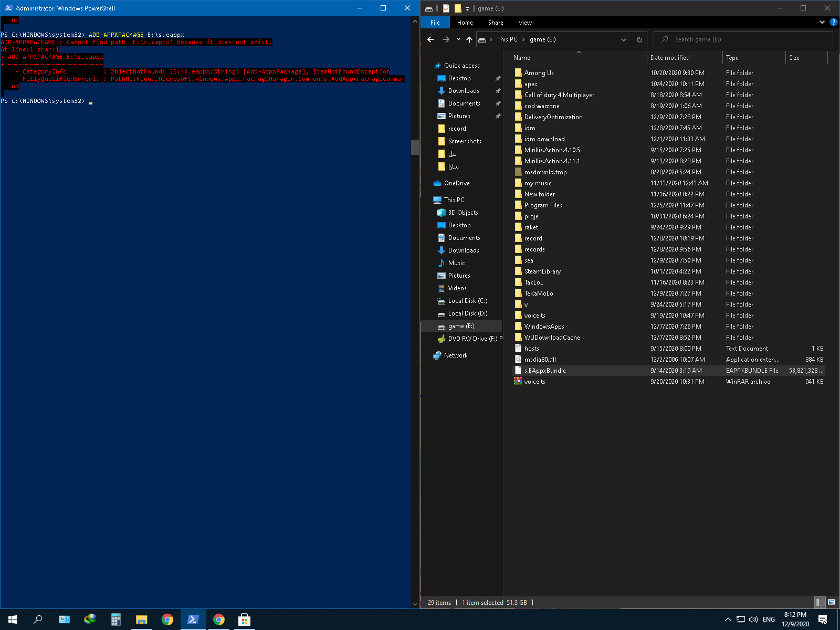Viewport: 840px width, 630px height.
Task: Go forward in File Explorer navigation
Action: point(446,39)
